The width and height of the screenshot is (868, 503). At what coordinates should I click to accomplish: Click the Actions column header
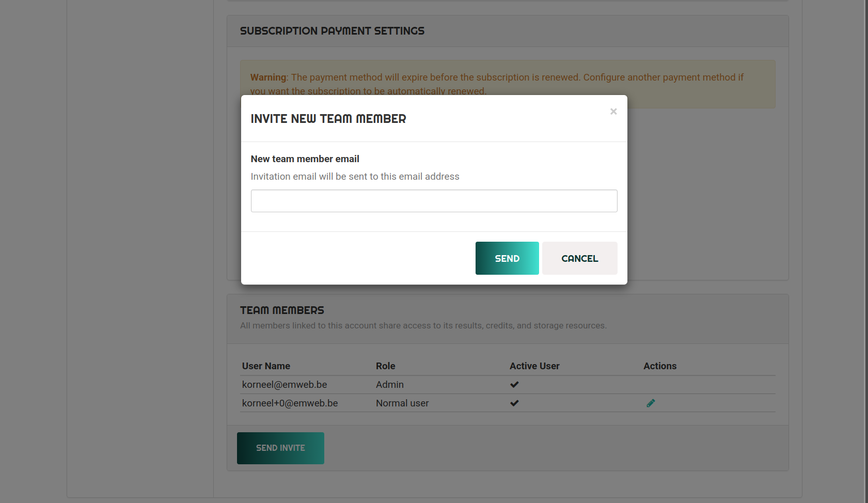(659, 366)
